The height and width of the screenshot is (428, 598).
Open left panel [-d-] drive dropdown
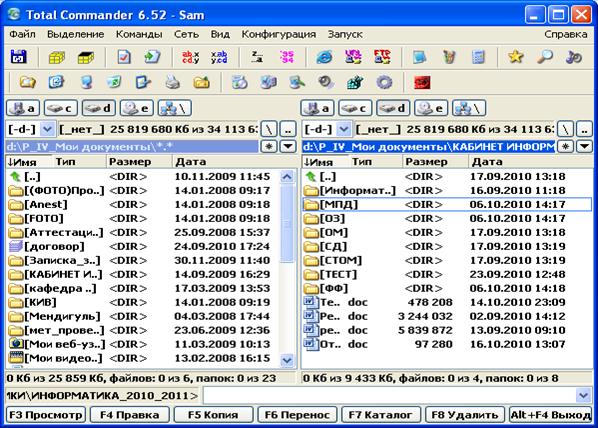tap(48, 129)
